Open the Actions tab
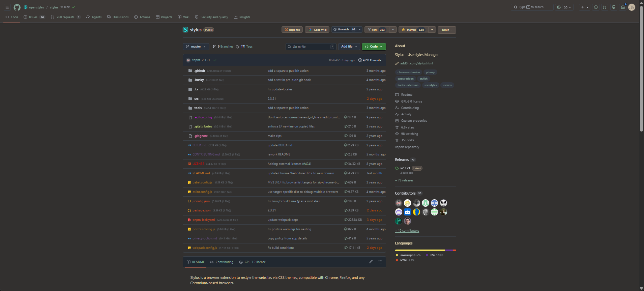 pyautogui.click(x=142, y=17)
